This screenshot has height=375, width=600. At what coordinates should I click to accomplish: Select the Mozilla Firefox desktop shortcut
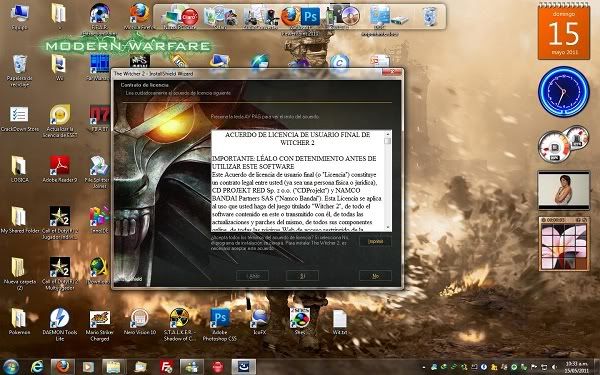click(139, 16)
